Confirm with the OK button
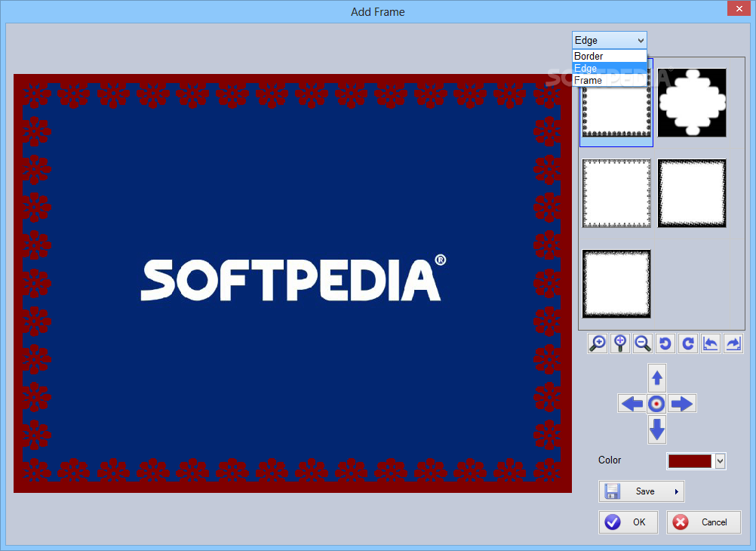The width and height of the screenshot is (756, 551). coord(628,522)
